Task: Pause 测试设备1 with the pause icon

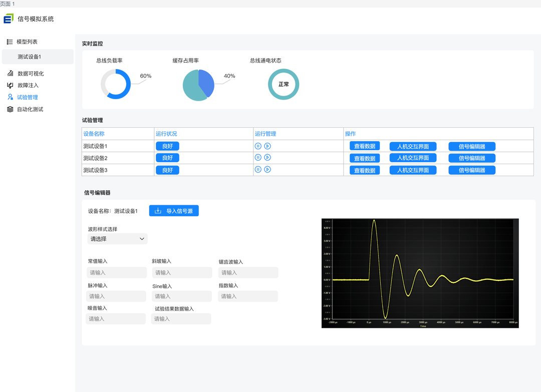Action: click(258, 146)
